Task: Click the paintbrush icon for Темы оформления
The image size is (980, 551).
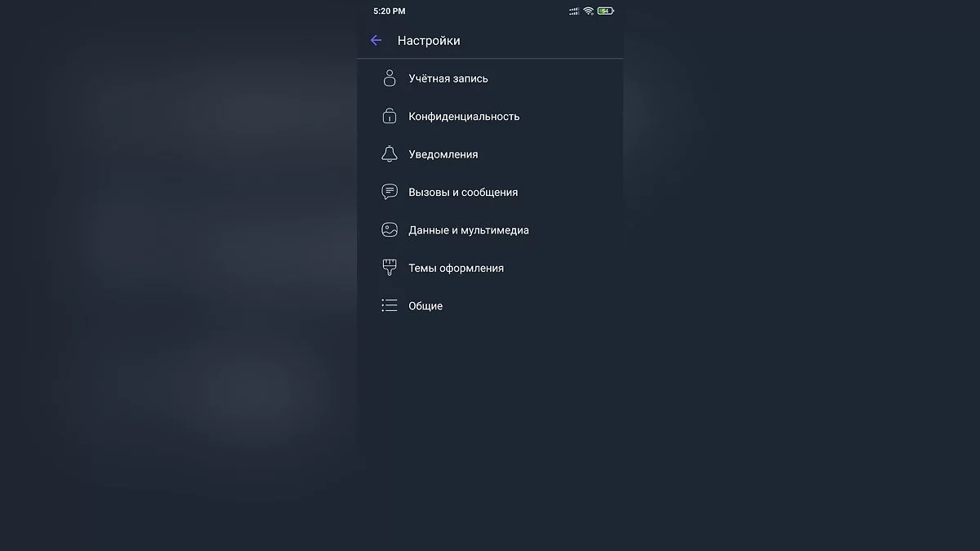Action: coord(390,268)
